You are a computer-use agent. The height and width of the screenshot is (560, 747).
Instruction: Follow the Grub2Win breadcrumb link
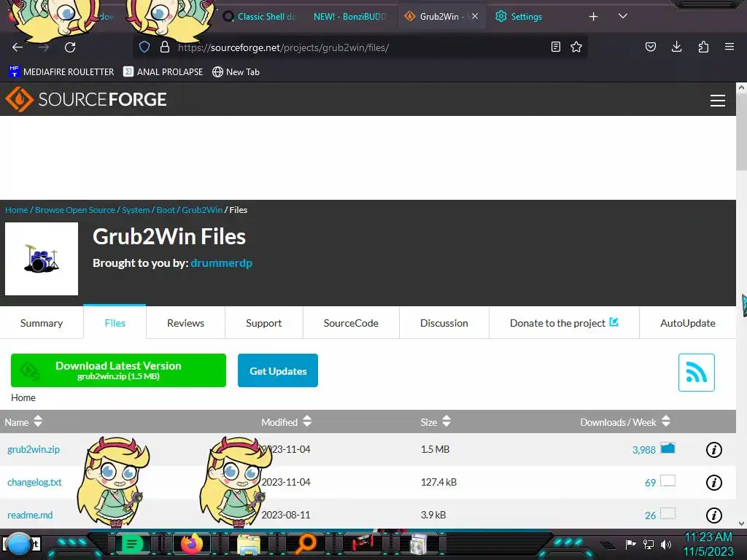pos(202,209)
